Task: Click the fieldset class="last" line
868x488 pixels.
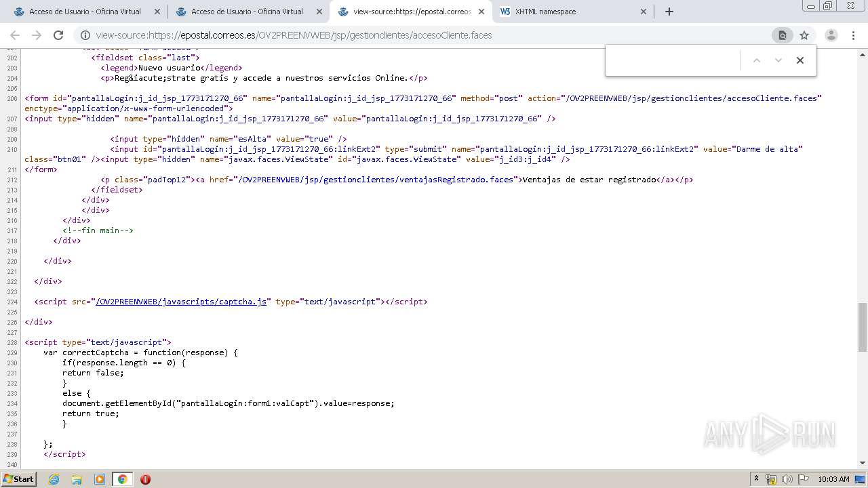Action: (x=145, y=58)
